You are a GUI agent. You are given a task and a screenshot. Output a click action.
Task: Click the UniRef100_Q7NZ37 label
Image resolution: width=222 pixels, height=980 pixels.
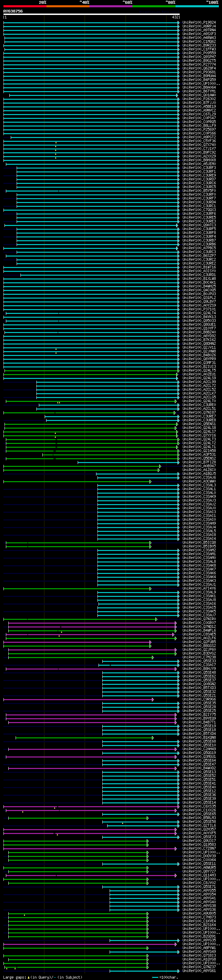tap(199, 967)
